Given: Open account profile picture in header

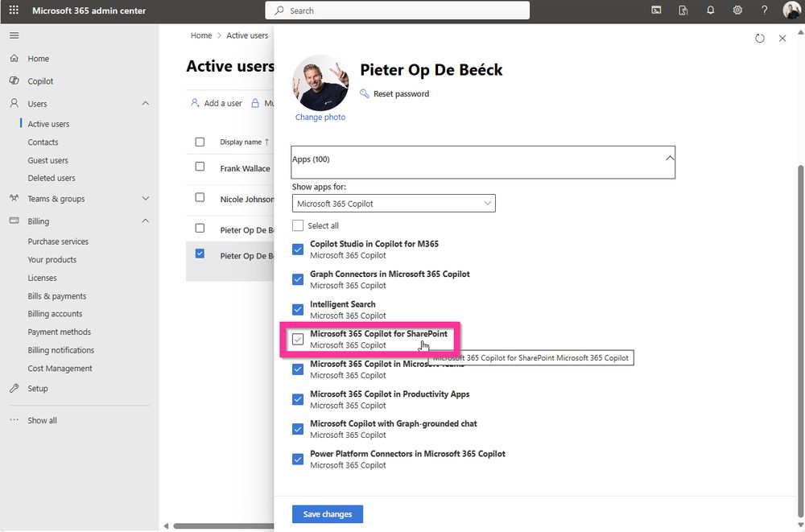Looking at the screenshot, I should (791, 10).
